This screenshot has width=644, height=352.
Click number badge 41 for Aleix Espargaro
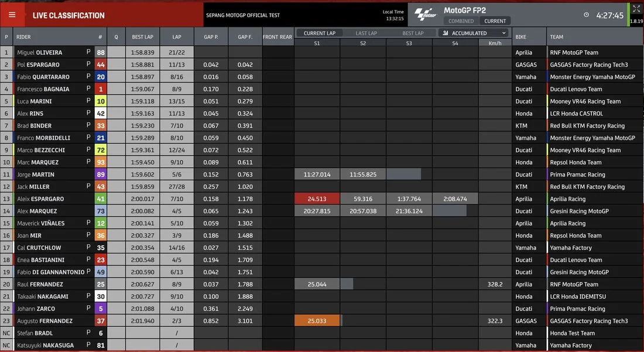pos(101,199)
